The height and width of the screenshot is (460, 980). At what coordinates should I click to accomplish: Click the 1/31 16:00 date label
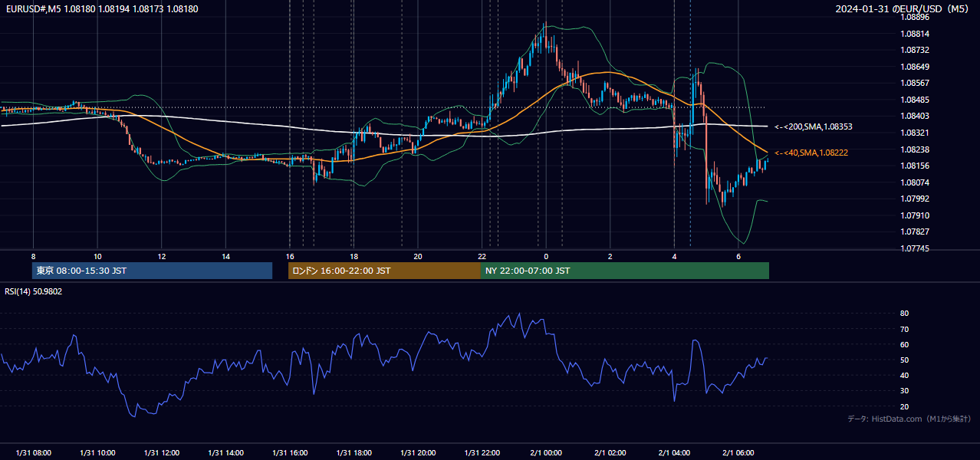pos(290,453)
